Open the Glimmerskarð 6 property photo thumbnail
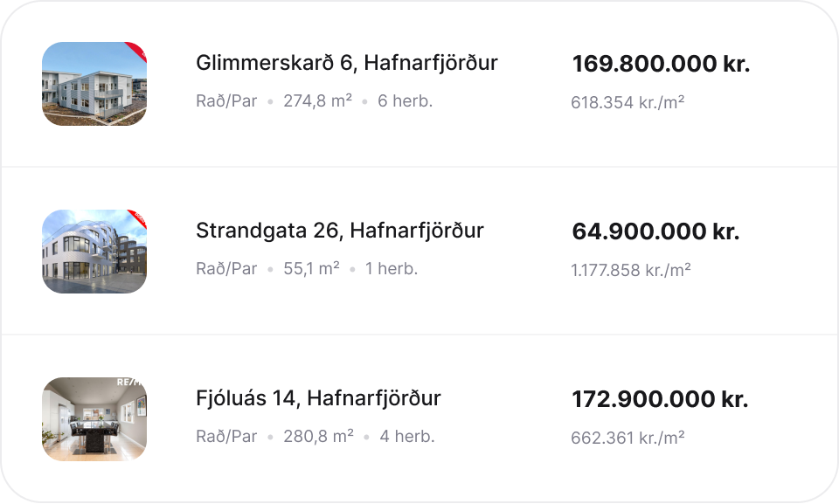 coord(94,84)
